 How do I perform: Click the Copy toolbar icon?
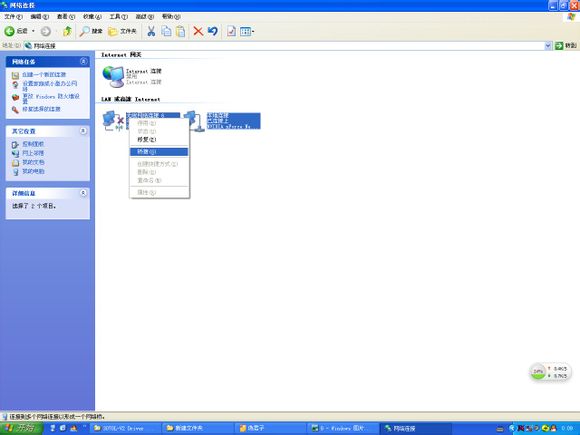tap(166, 31)
